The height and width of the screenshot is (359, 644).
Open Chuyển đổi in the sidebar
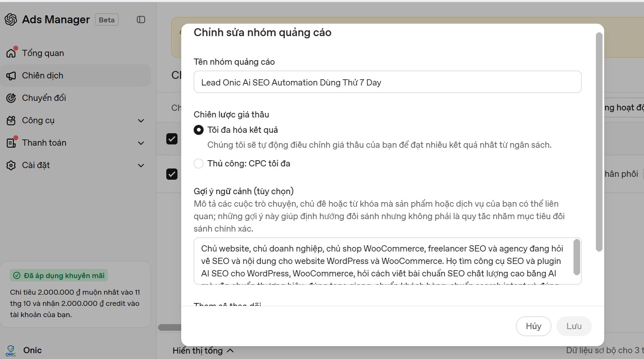point(75,98)
